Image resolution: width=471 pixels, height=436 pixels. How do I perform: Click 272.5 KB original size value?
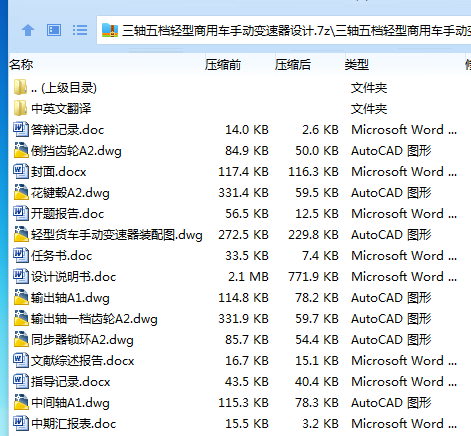(x=243, y=235)
